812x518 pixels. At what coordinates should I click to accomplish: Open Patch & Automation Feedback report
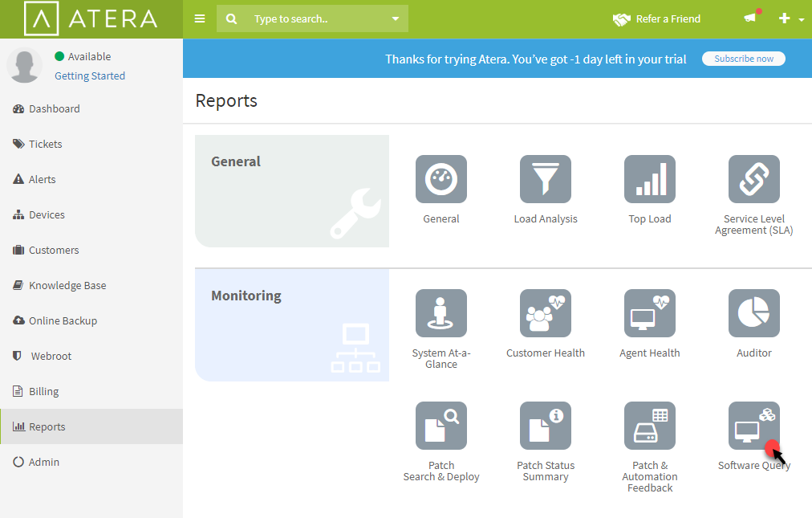(x=649, y=426)
